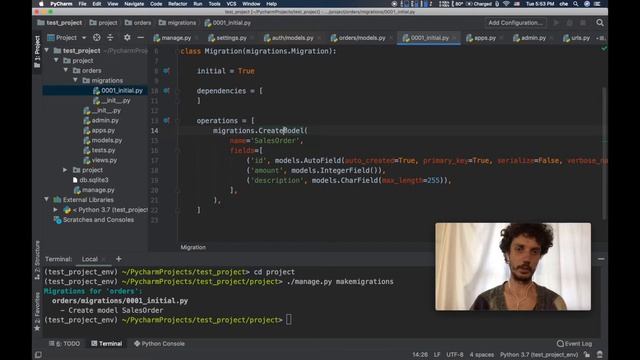The image size is (640, 360).
Task: Click the lock read-only status icon
Action: tap(587, 355)
